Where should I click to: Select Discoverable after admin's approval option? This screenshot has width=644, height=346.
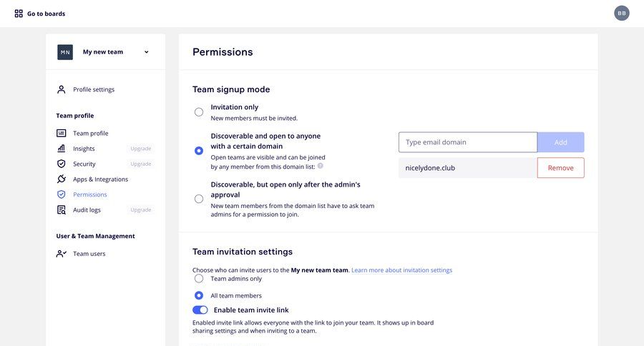click(x=199, y=199)
